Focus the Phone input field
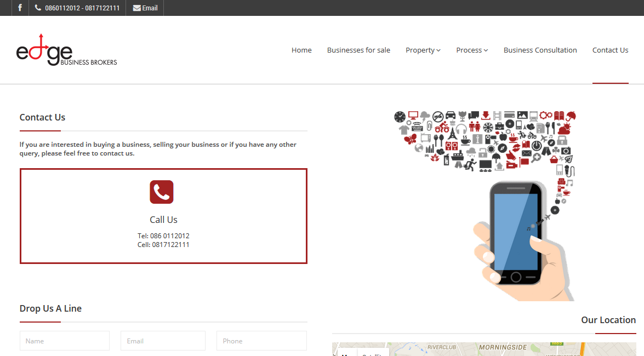 [261, 341]
